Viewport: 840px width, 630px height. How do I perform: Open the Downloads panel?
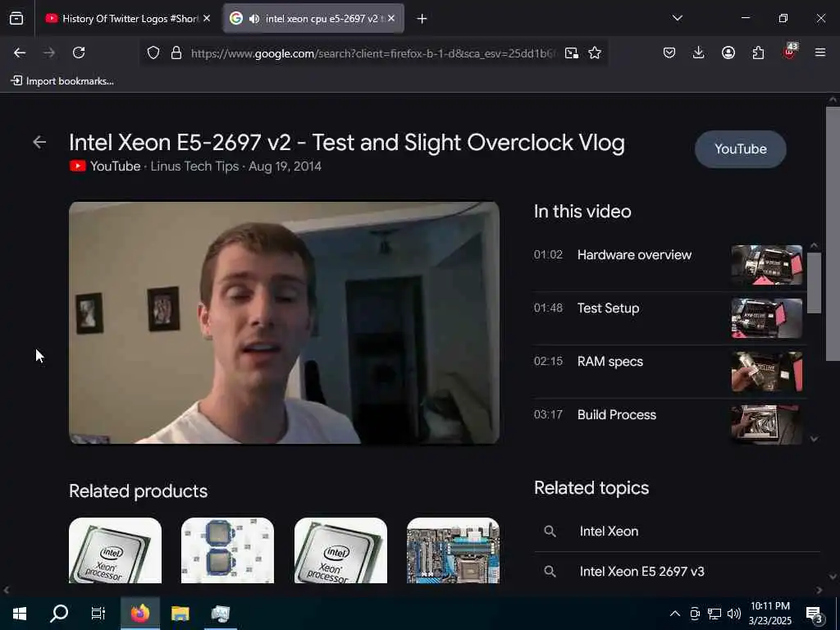698,52
